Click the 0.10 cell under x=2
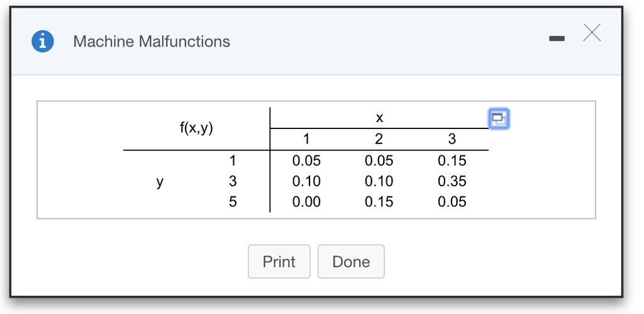 [x=379, y=182]
